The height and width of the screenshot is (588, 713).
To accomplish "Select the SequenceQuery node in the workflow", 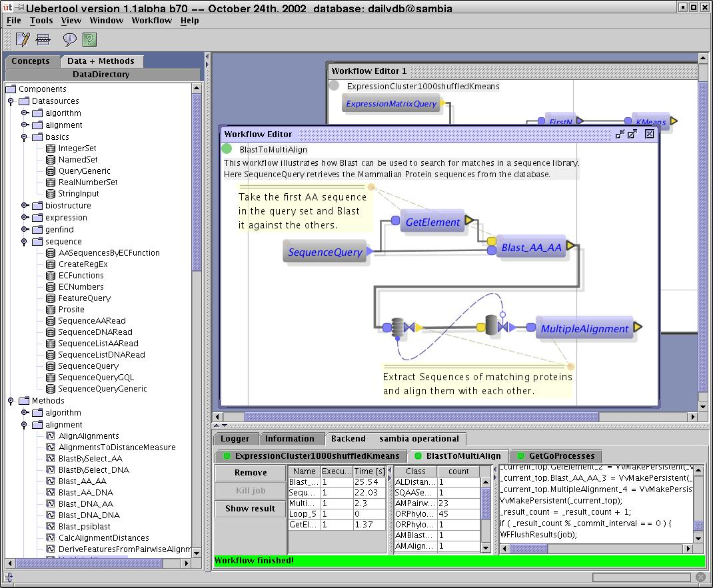I will (325, 252).
